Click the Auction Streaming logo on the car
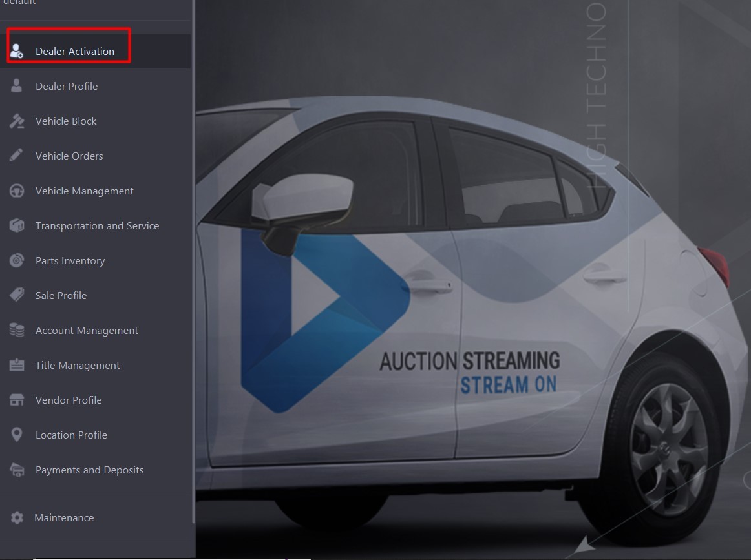 click(x=323, y=320)
